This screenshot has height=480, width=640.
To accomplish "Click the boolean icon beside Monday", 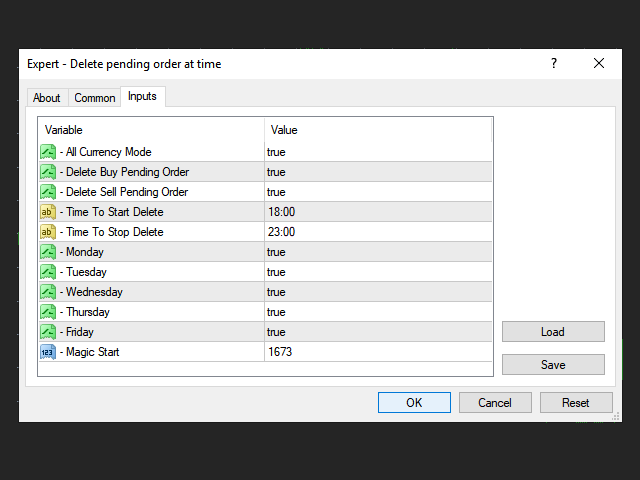I will click(48, 252).
